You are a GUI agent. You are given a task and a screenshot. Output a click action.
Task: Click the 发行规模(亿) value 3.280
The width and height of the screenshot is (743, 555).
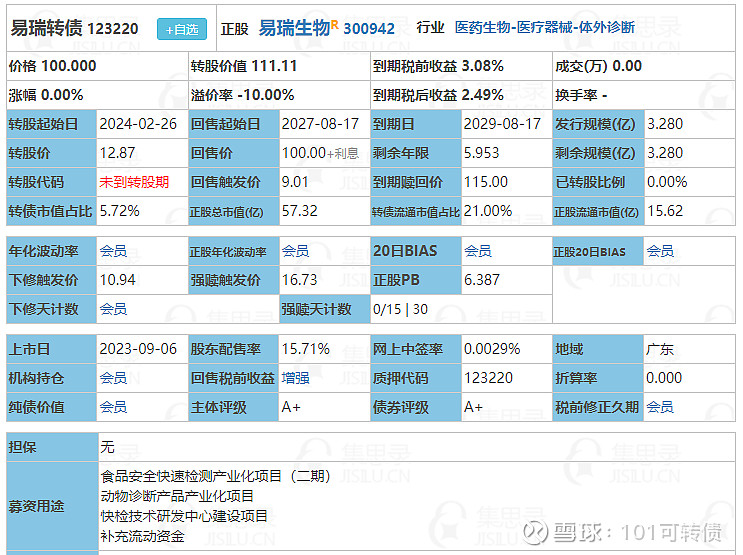click(665, 124)
